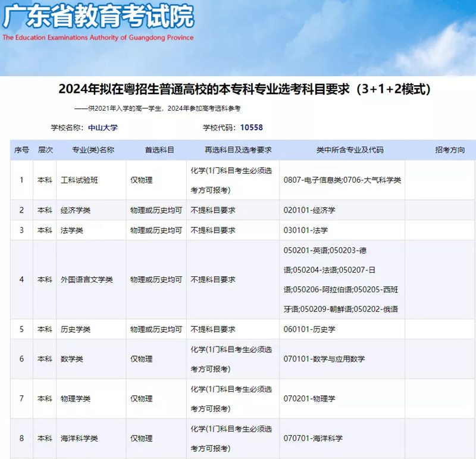476x459 pixels.
Task: Click 不提科目要求 in the 经济学类 row
Action: (213, 210)
